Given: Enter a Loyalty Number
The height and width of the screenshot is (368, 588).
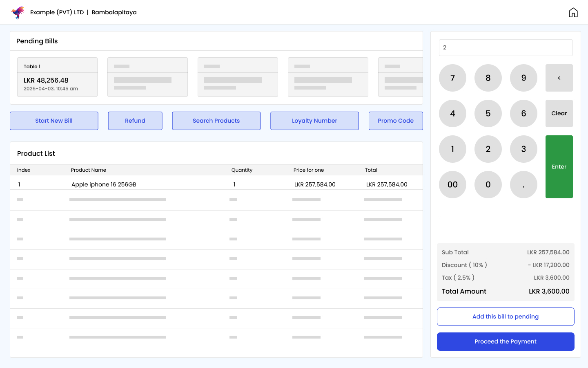Looking at the screenshot, I should tap(314, 121).
